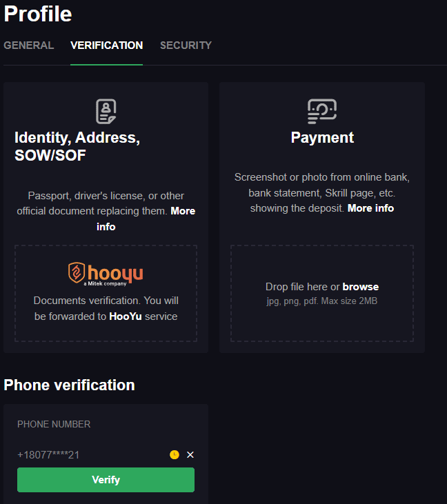Click the HooYu documents verification box
447x504 pixels.
click(x=106, y=294)
